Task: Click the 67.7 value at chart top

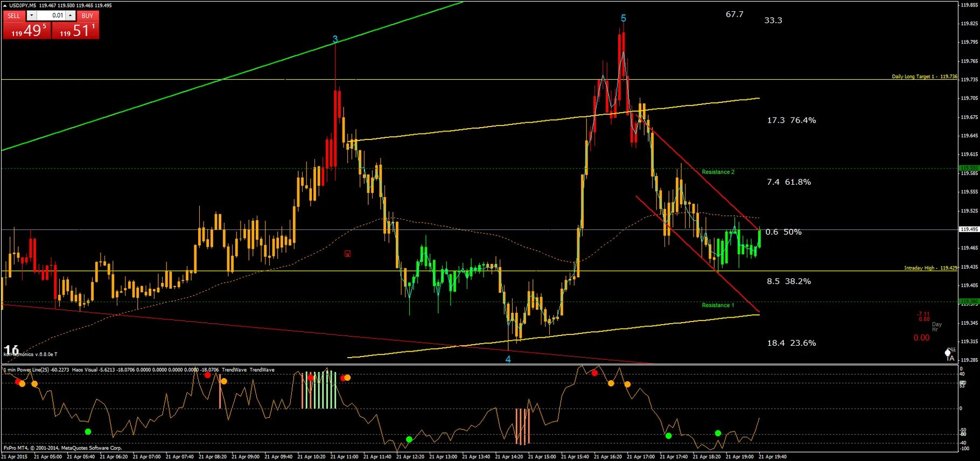Action: [734, 15]
